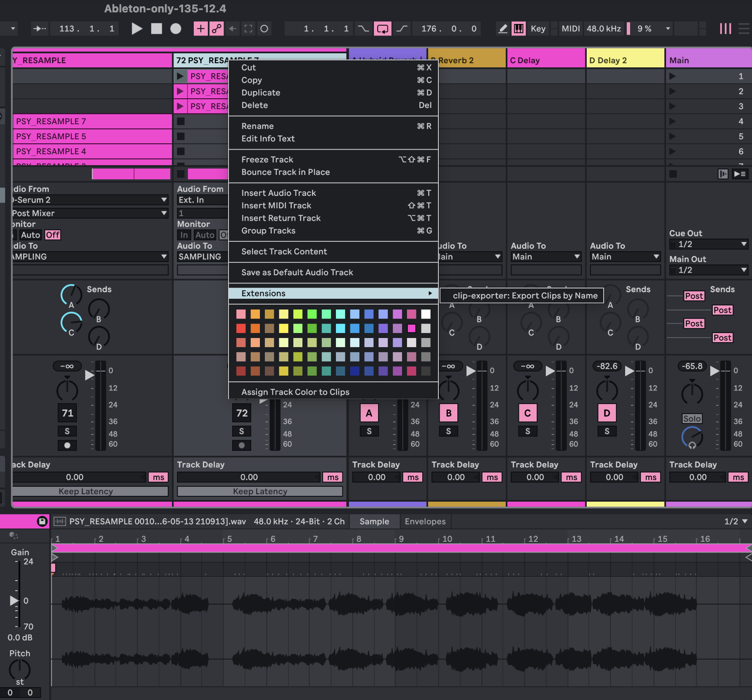The image size is (752, 700).
Task: Toggle the Loop switch in transport
Action: tap(383, 29)
